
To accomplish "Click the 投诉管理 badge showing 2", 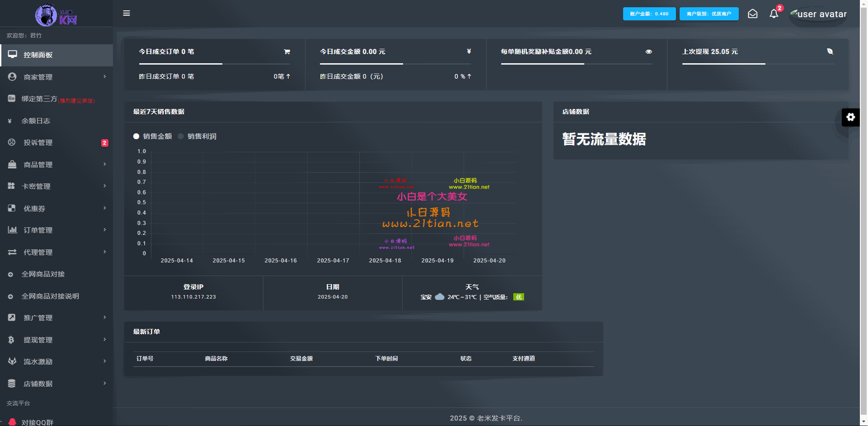I will coord(104,143).
